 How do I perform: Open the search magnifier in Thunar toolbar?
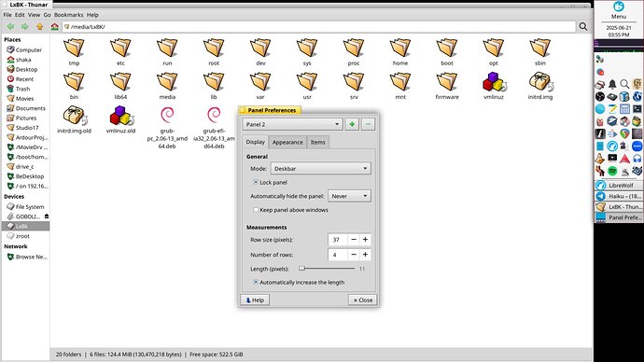582,27
